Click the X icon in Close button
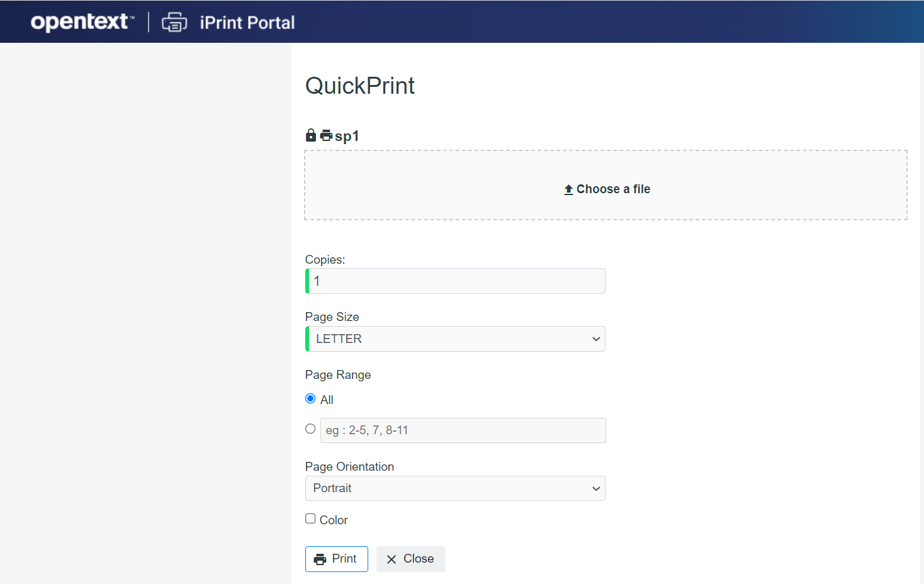This screenshot has width=924, height=584. [x=392, y=559]
